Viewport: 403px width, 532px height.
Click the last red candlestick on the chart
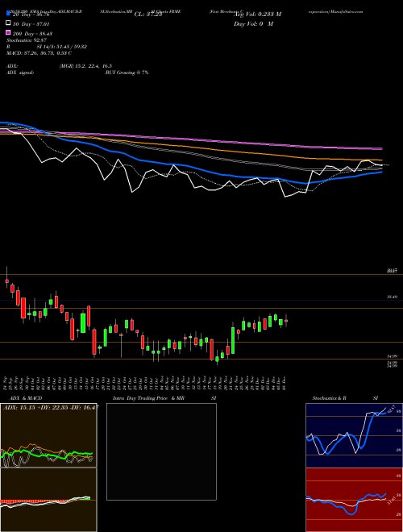pos(286,321)
